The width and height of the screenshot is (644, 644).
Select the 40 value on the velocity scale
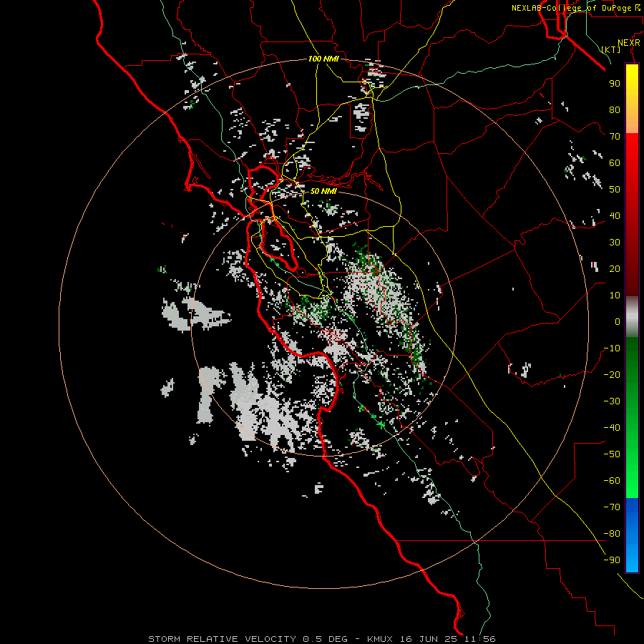coord(615,216)
